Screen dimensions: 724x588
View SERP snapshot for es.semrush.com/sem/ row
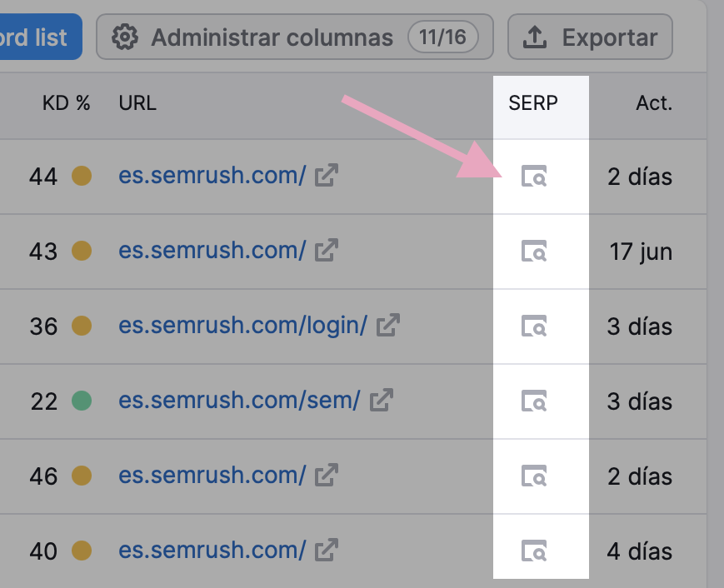[x=534, y=401]
